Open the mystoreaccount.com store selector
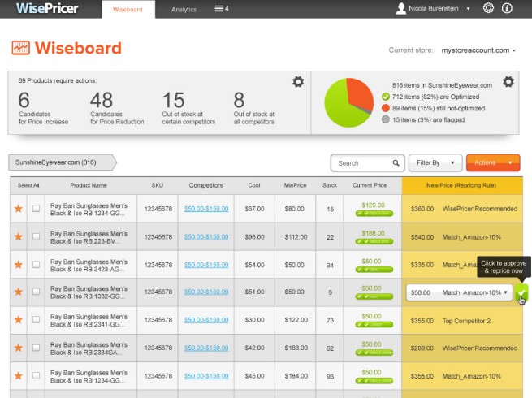The image size is (532, 398). point(478,50)
